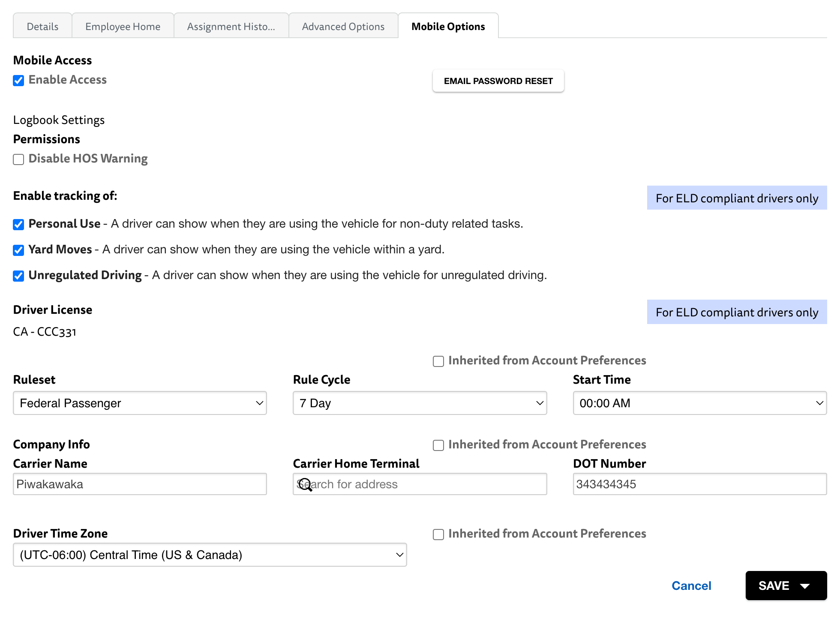Click the driver license text CA - CCC331
840x619 pixels.
(x=45, y=332)
